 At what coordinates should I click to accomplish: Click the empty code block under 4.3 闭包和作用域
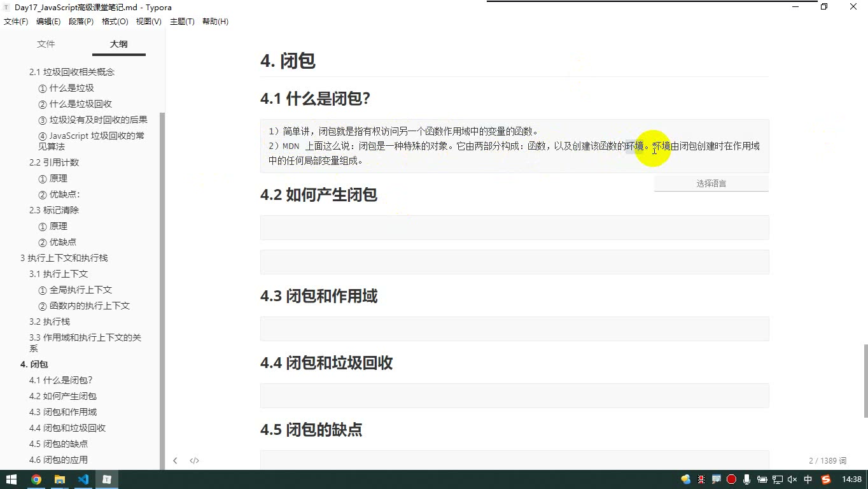514,329
